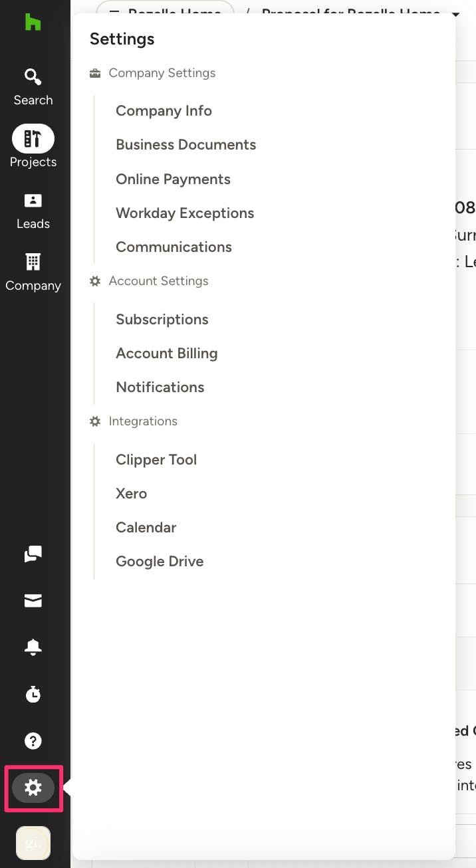Screen dimensions: 476x868
Task: Open the breadcrumb dropdown next to proposal title
Action: [457, 13]
